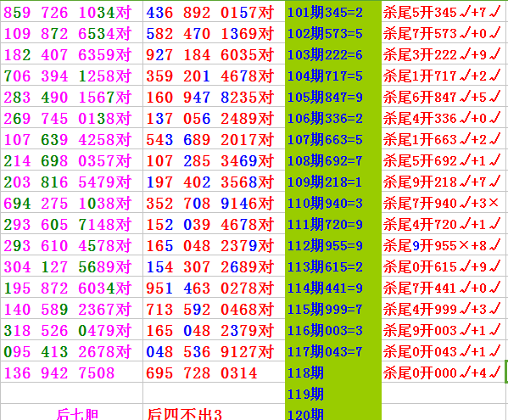Screen dimensions: 508x420
Task: Select cell '136 942 7508'
Action: [x=71, y=372]
